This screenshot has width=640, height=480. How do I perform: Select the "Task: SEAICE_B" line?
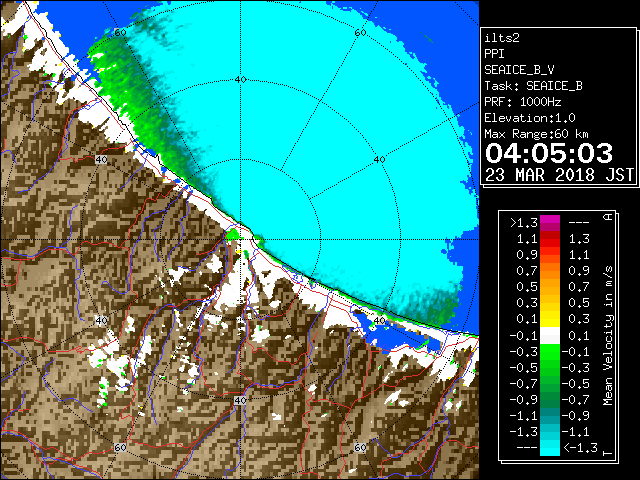pos(533,86)
